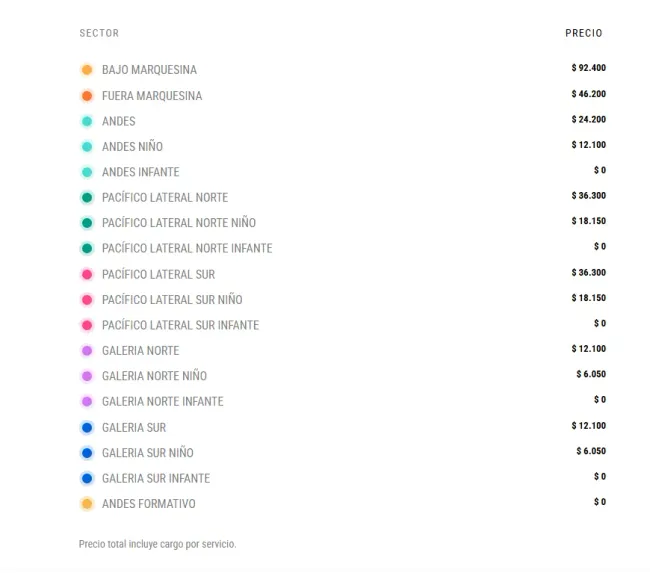This screenshot has height=573, width=650.
Task: Click the $ 92.400 price value
Action: [x=588, y=69]
